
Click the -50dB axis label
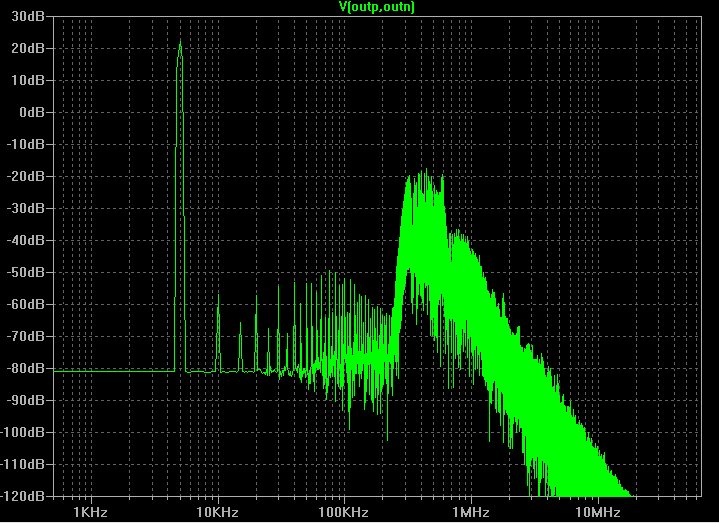coord(25,272)
